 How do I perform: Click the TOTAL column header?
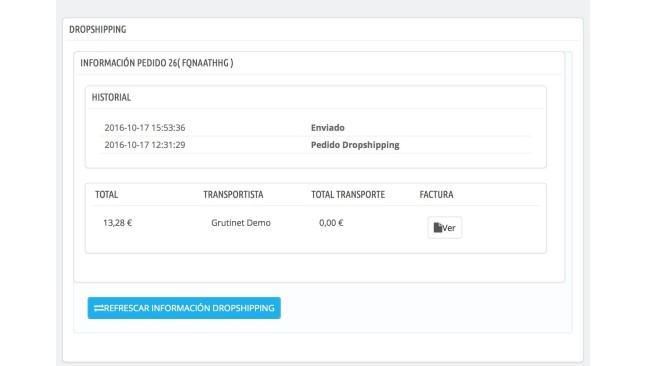106,195
